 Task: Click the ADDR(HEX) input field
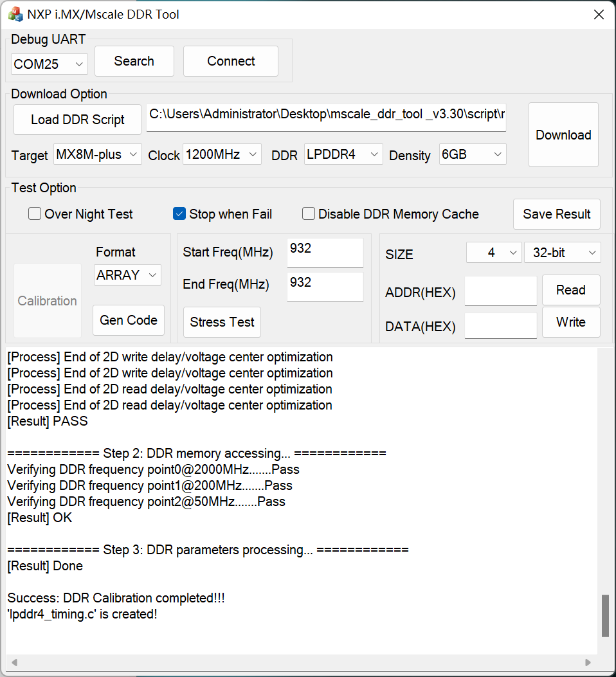[500, 291]
